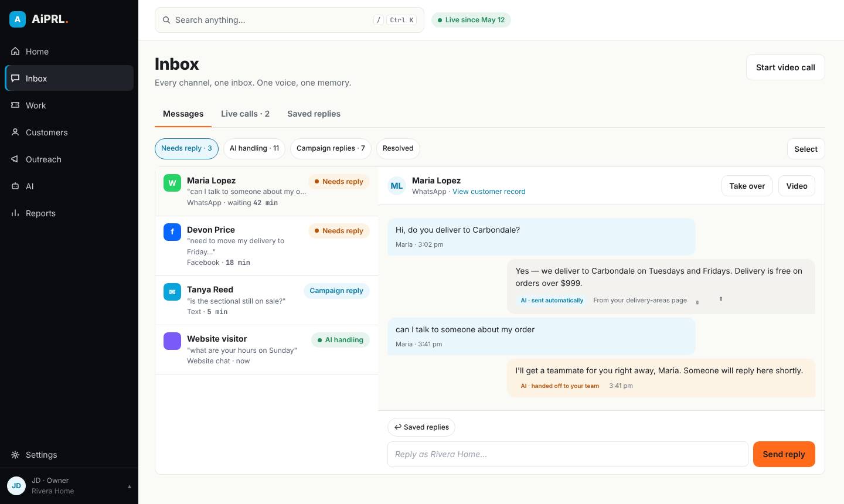Viewport: 844px width, 504px height.
Task: Open Reports via the bar-chart icon
Action: coord(15,213)
